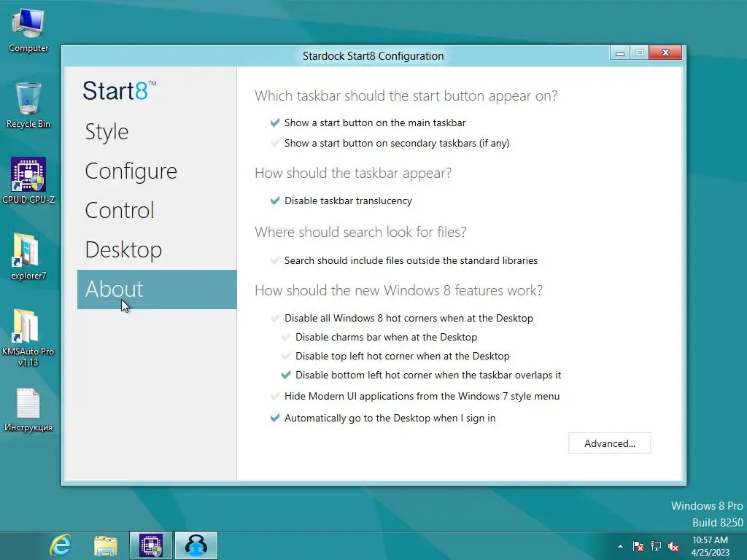Enable search outside the standard libraries
The width and height of the screenshot is (747, 560).
[404, 260]
